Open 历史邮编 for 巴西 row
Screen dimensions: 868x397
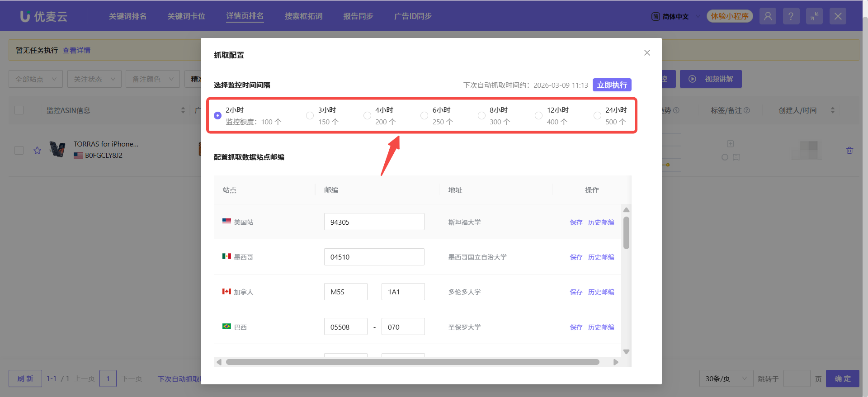[601, 327]
